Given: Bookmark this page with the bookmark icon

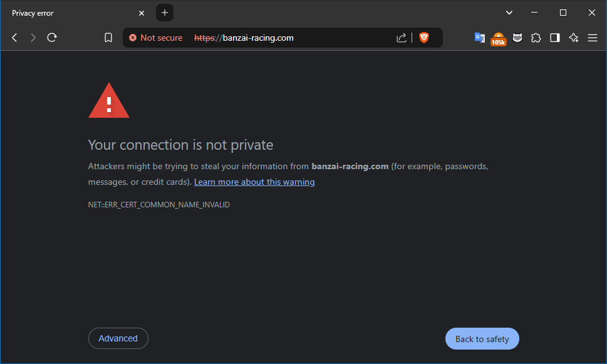Looking at the screenshot, I should (108, 38).
